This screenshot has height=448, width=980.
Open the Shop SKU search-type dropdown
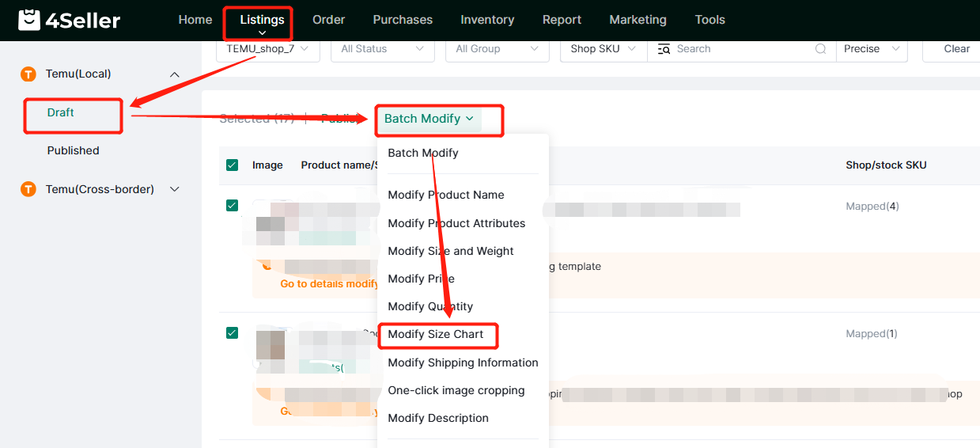pos(604,49)
